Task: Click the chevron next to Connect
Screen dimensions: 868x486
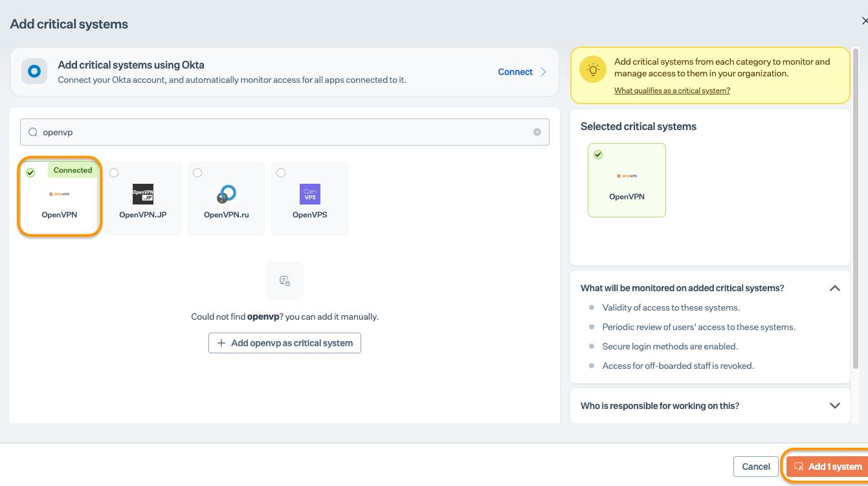Action: 543,72
